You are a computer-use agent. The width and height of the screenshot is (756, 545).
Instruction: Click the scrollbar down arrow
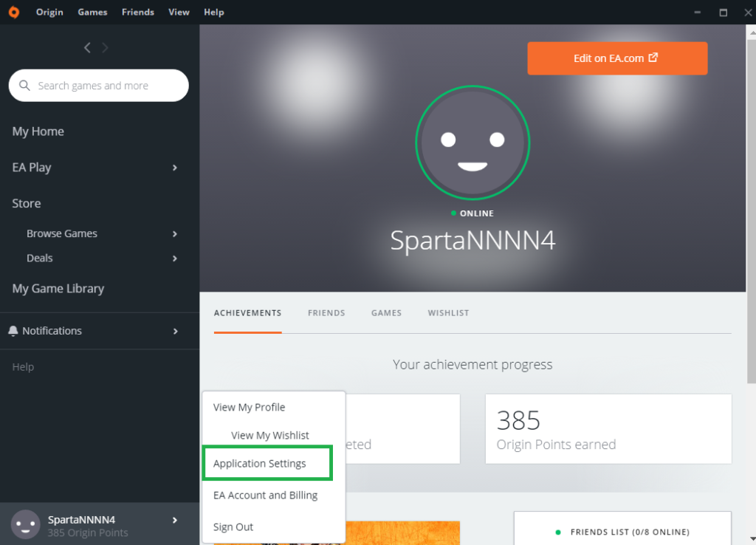pos(752,538)
